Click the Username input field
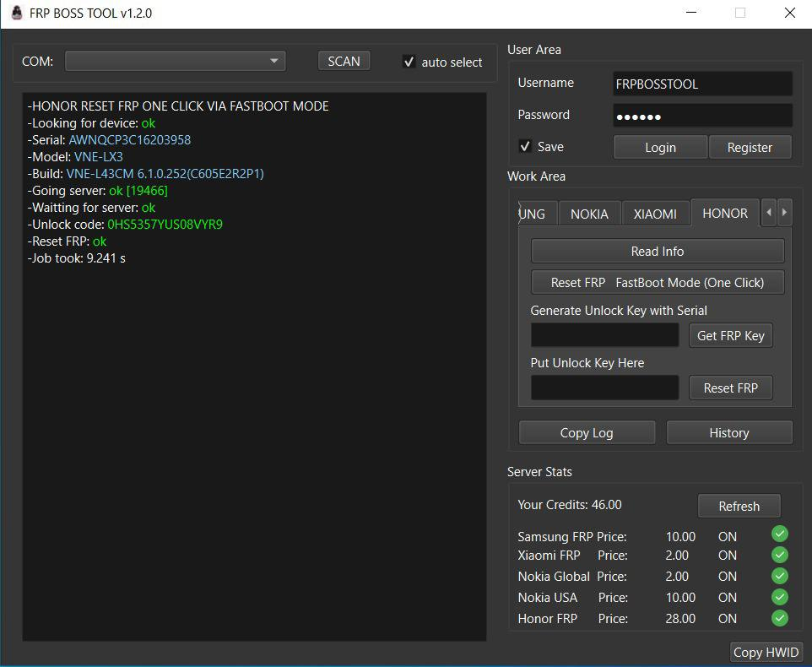Viewport: 812px width, 667px height. (702, 84)
